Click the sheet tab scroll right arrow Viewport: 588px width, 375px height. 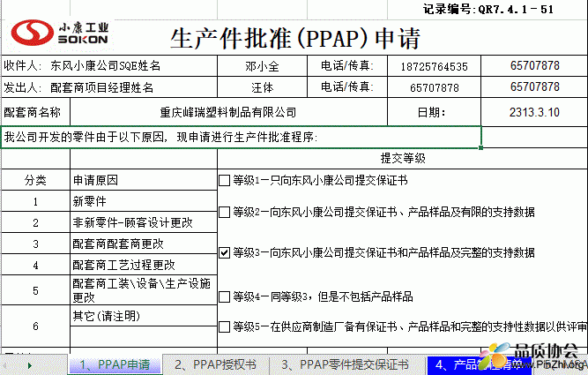(30, 365)
